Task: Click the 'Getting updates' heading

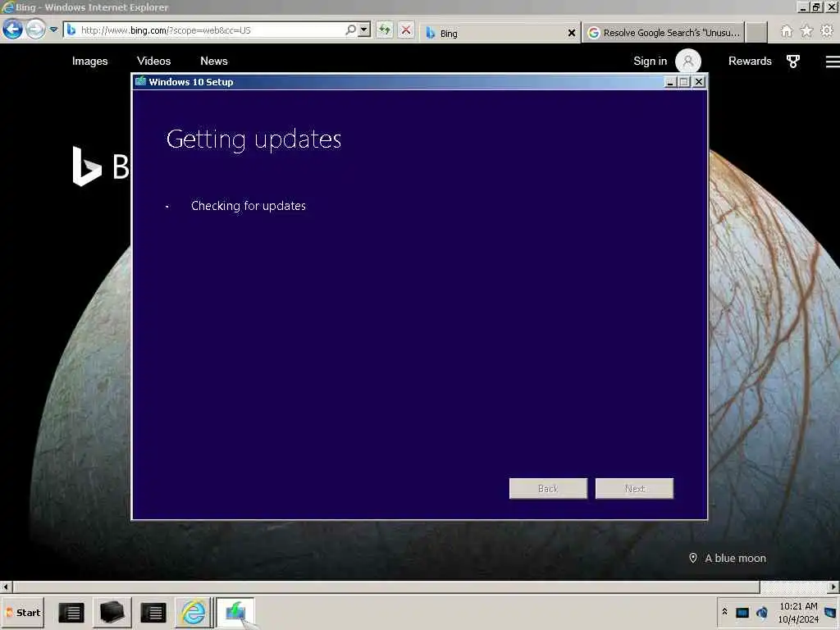Action: tap(254, 139)
